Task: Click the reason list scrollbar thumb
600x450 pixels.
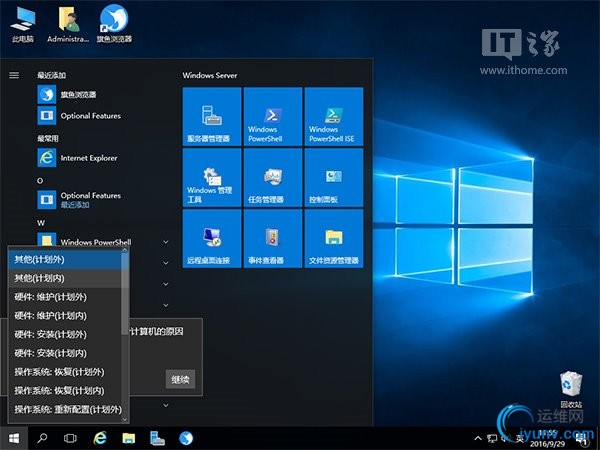Action: [125, 293]
